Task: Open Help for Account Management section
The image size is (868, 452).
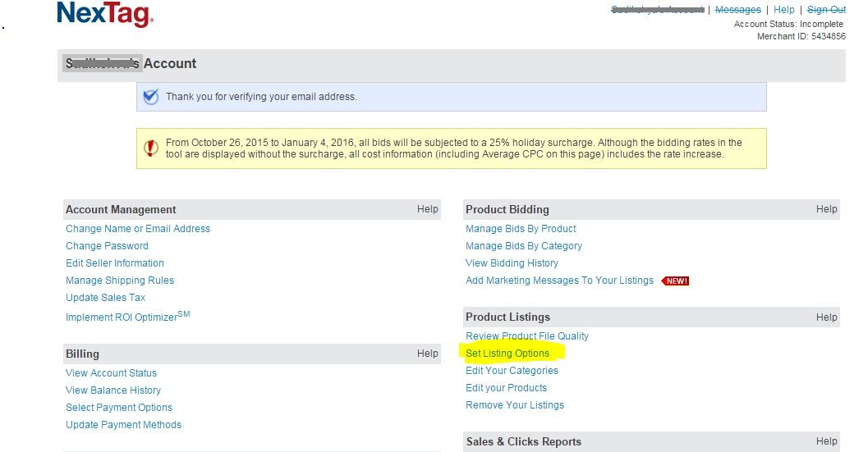Action: [x=427, y=209]
